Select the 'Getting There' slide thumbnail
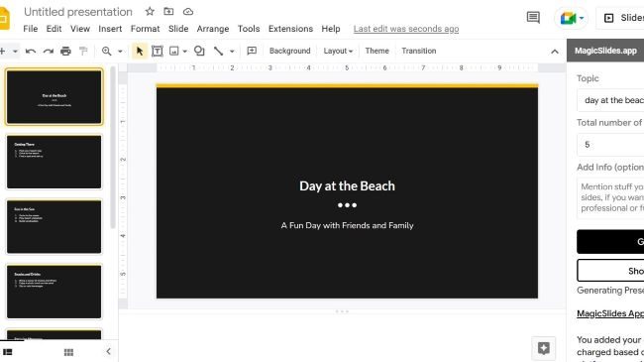This screenshot has height=362, width=644. 54,162
